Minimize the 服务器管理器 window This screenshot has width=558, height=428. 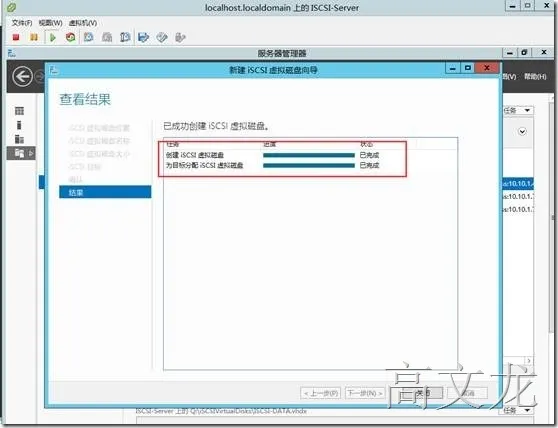click(x=510, y=53)
